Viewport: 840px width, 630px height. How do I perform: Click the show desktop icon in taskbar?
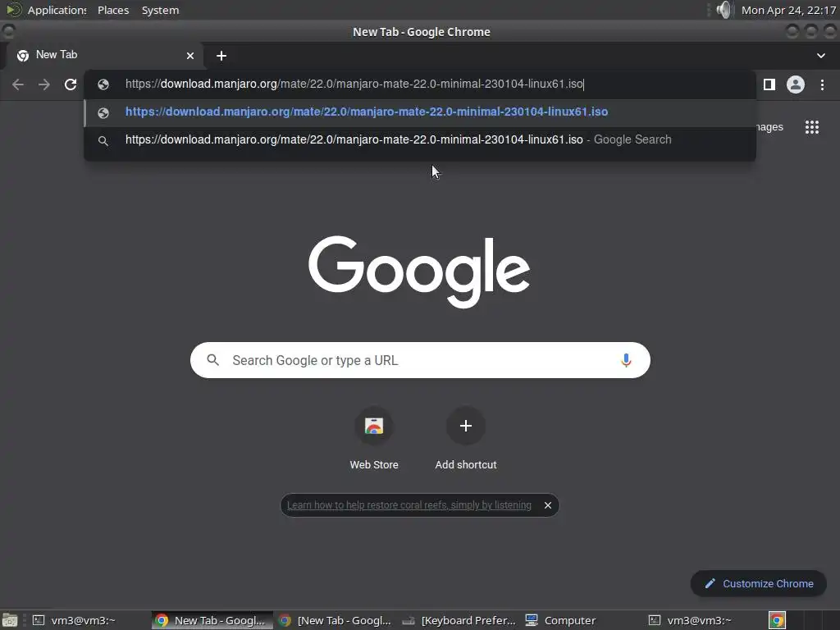click(10, 620)
